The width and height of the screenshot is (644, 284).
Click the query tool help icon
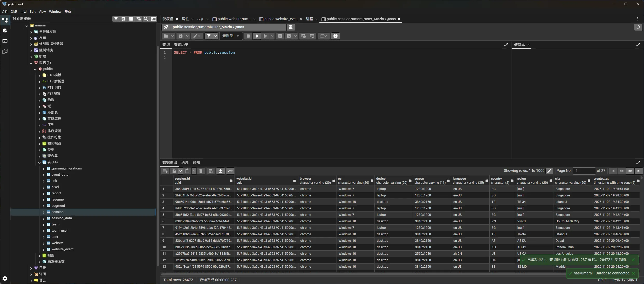(x=335, y=36)
